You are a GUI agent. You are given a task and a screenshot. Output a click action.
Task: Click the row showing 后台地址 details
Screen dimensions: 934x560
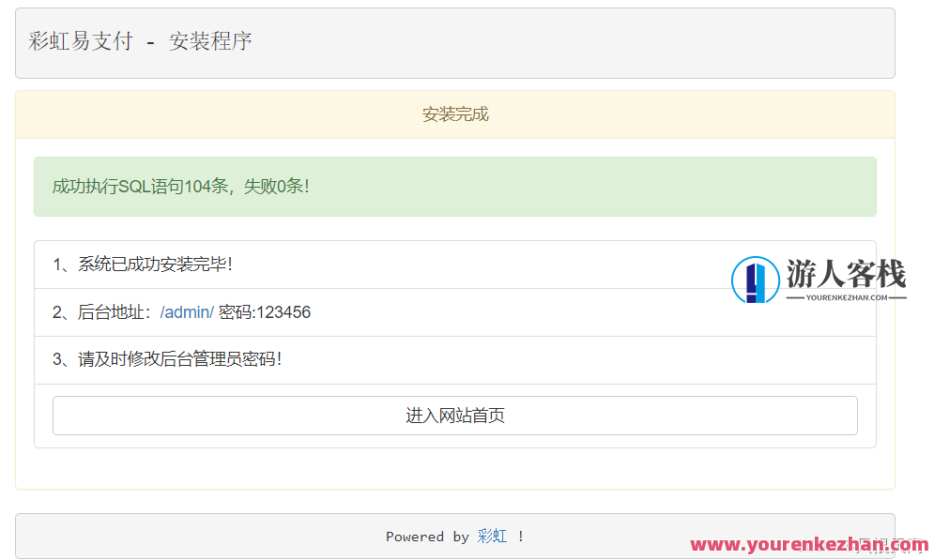click(x=375, y=311)
